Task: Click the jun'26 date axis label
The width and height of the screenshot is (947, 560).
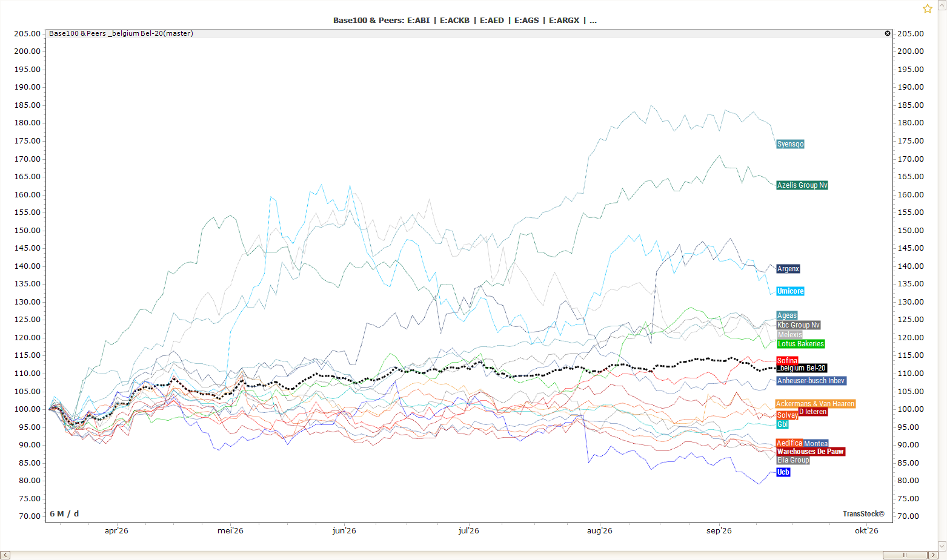Action: click(344, 531)
